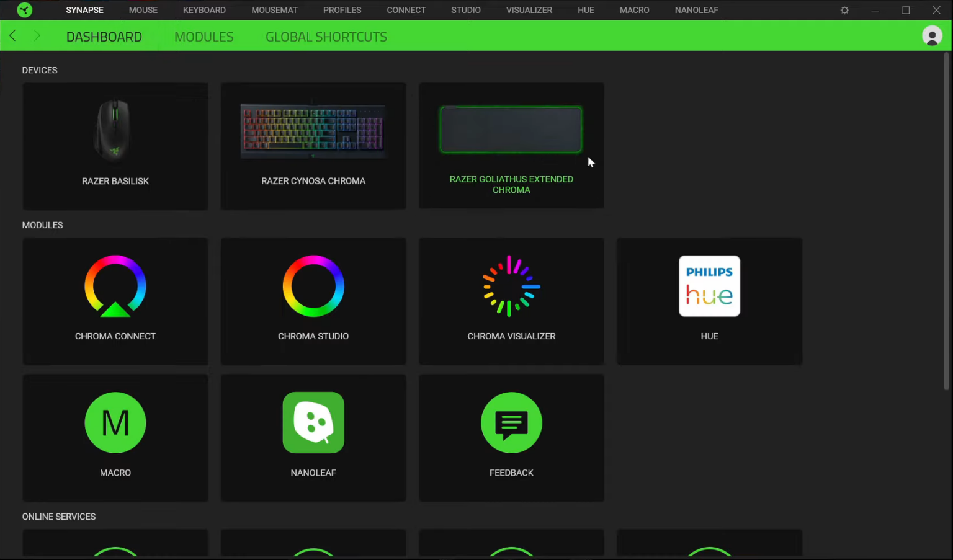The image size is (953, 560).
Task: Switch to the Mousemat top tab
Action: 274,10
